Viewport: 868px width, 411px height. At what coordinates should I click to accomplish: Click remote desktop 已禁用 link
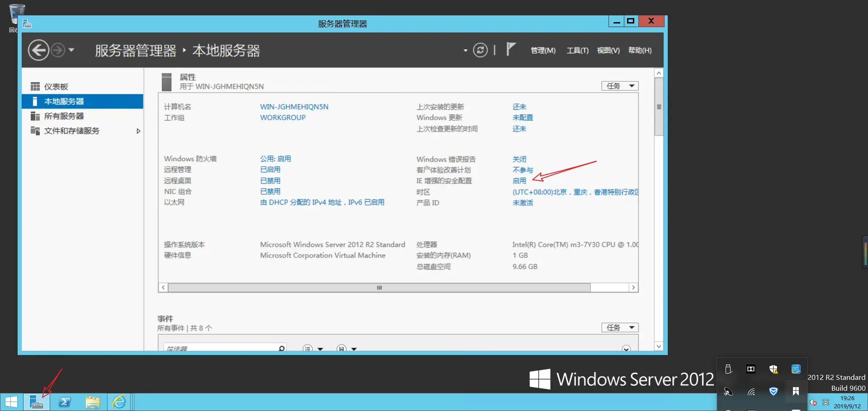click(x=270, y=181)
